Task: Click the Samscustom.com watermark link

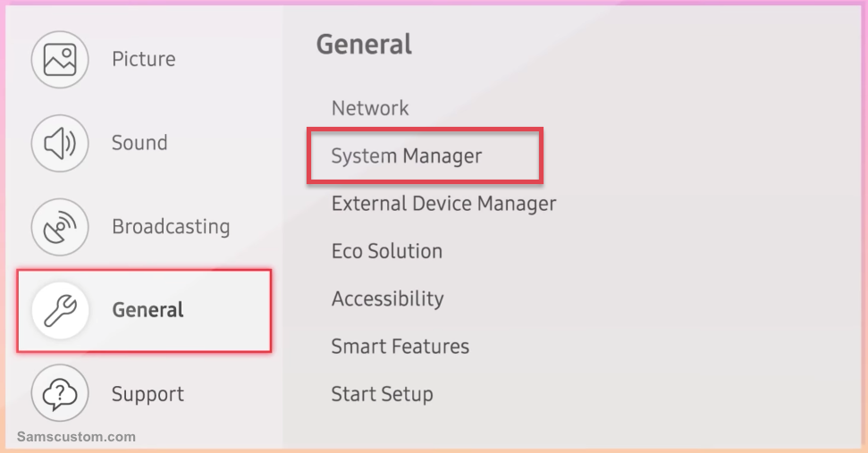Action: click(76, 436)
